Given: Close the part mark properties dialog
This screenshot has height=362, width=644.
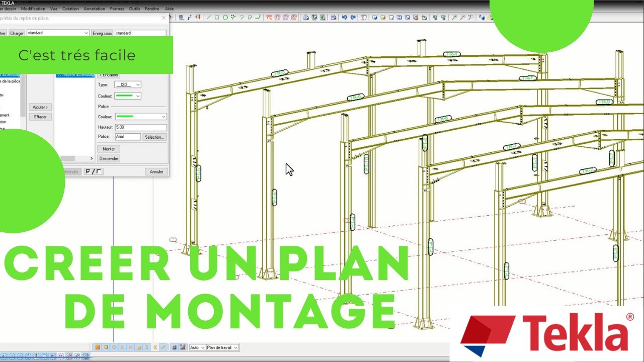Looking at the screenshot, I should point(164,18).
